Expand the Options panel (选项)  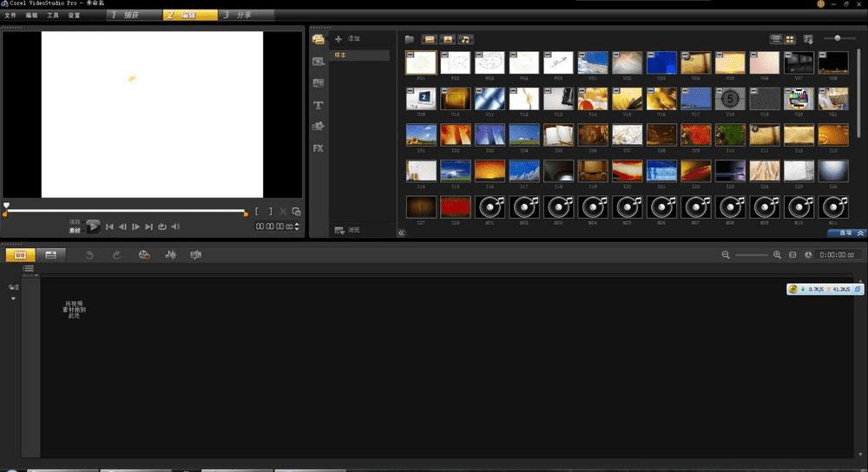tap(846, 233)
